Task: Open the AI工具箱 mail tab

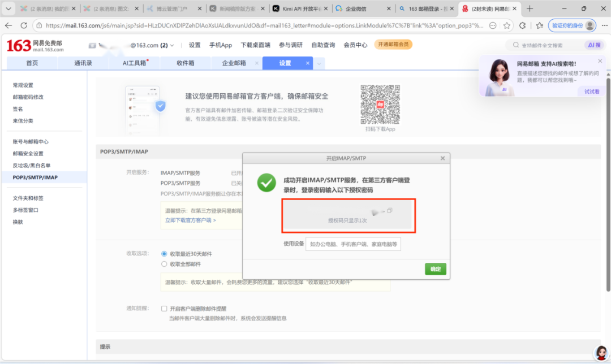Action: point(134,63)
